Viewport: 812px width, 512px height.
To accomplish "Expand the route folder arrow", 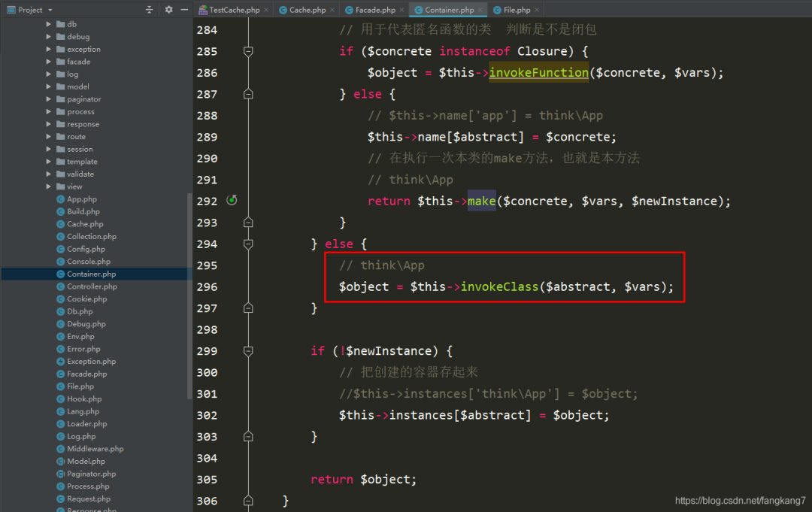I will click(48, 136).
